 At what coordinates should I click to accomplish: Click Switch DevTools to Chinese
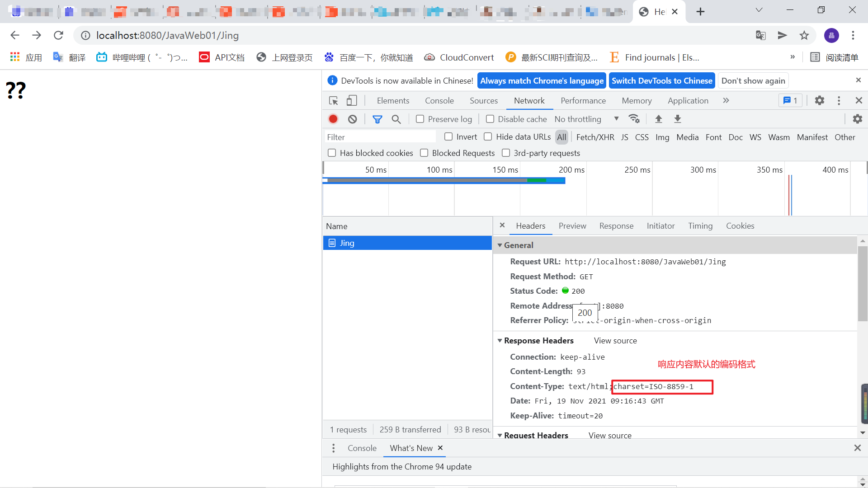click(x=662, y=80)
